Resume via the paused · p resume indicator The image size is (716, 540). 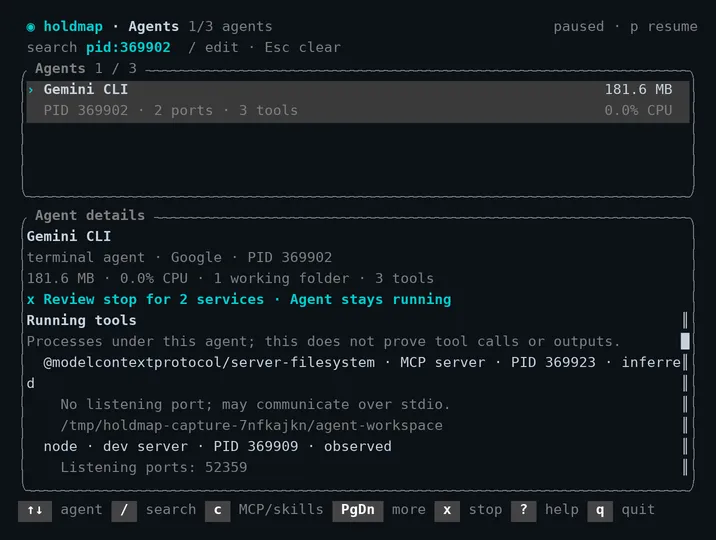pyautogui.click(x=625, y=26)
